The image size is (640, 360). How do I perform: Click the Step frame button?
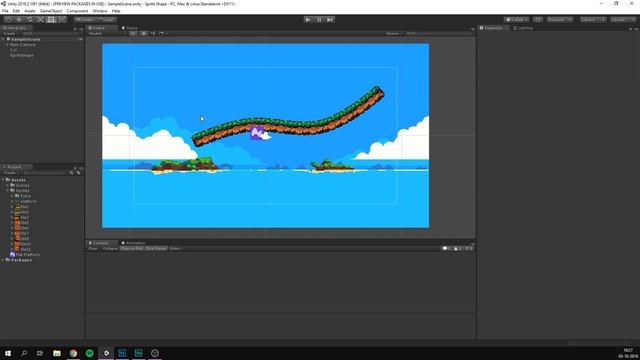point(330,20)
